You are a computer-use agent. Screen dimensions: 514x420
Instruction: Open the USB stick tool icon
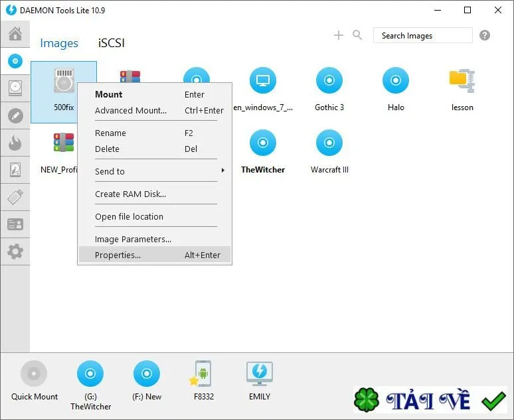coord(15,197)
